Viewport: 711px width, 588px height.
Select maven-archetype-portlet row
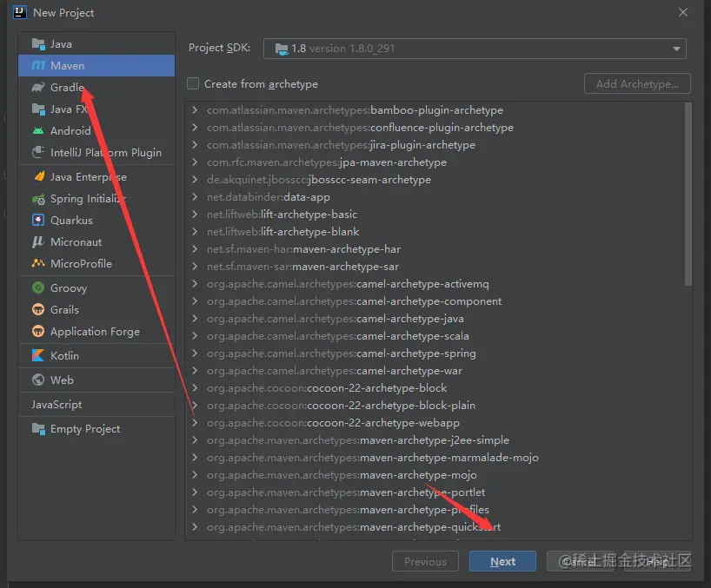click(435, 492)
